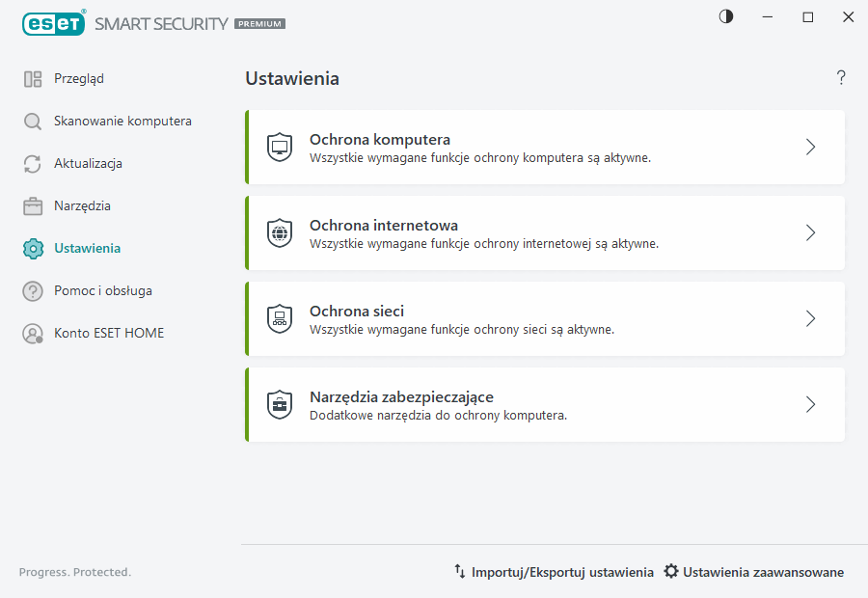Click the Aktualizacja refresh icon

[x=32, y=163]
